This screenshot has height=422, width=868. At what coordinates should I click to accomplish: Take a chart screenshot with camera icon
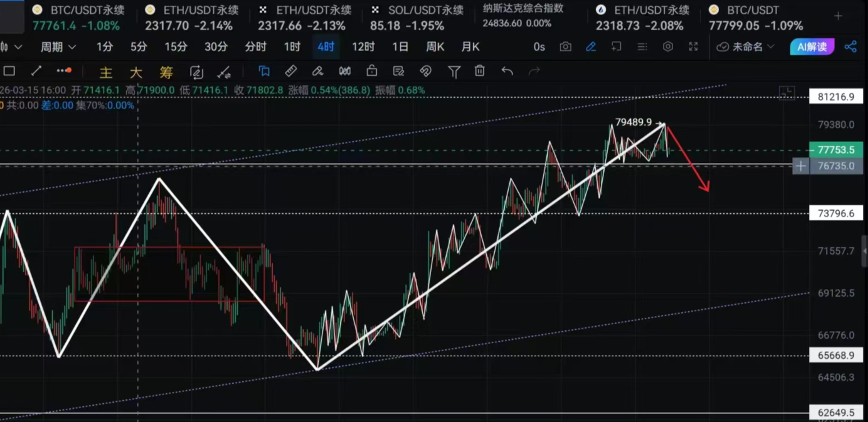pos(565,47)
